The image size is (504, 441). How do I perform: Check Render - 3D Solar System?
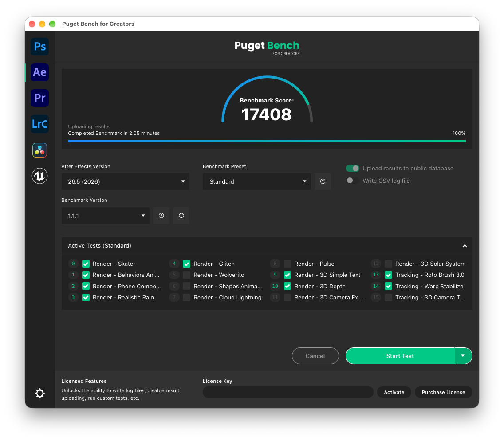point(389,264)
